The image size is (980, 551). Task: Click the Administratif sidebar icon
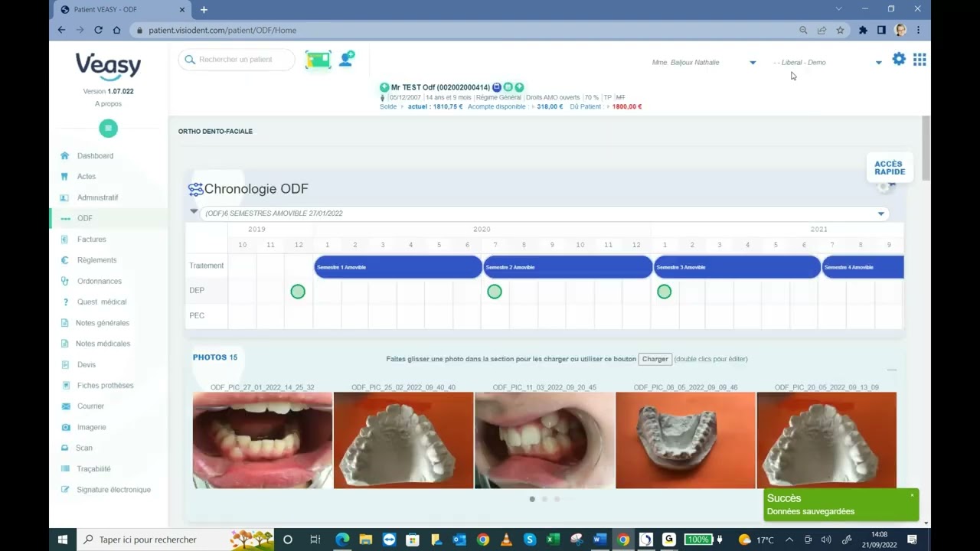[65, 197]
